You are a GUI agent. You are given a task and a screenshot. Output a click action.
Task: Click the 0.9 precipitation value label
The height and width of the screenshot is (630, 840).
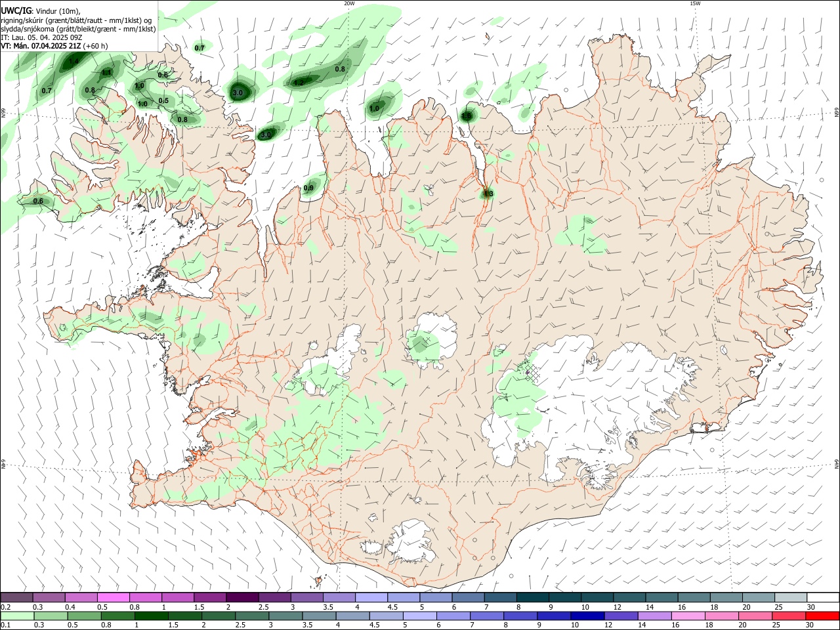(308, 188)
